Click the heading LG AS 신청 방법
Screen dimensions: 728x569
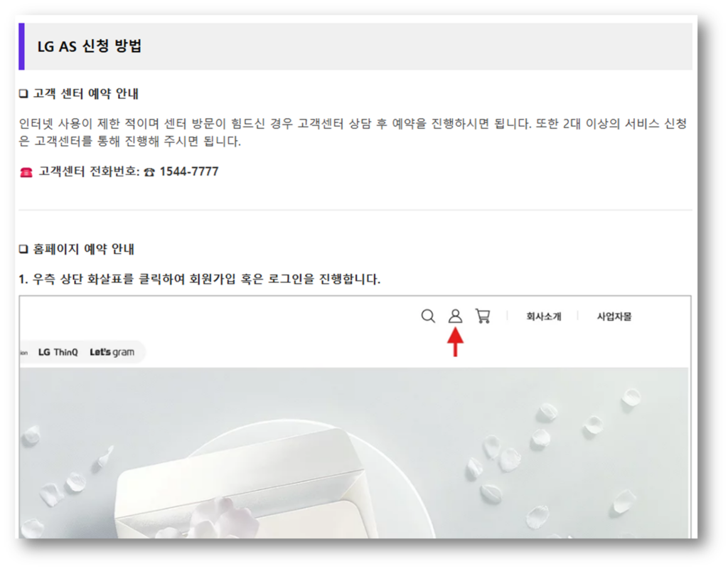point(89,46)
